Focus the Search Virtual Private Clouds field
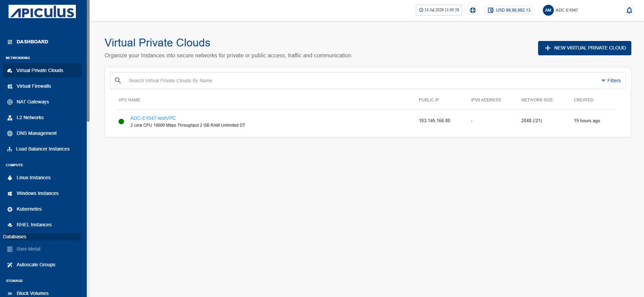The image size is (644, 297). [362, 81]
